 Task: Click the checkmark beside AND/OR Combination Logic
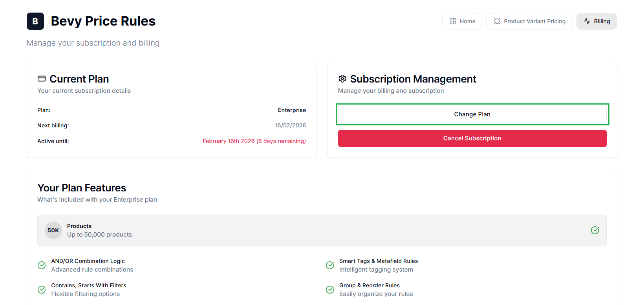tap(42, 265)
